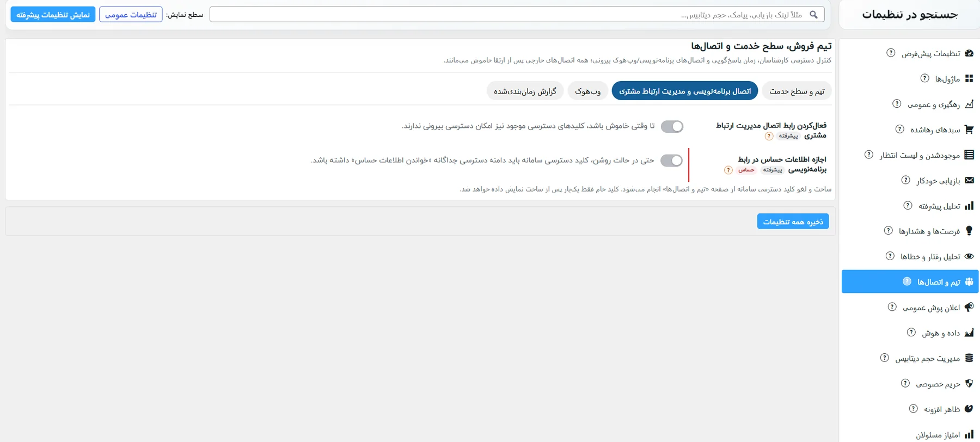Show help for مدیریت حجم دیتابیس
The height and width of the screenshot is (442, 980).
click(x=885, y=358)
